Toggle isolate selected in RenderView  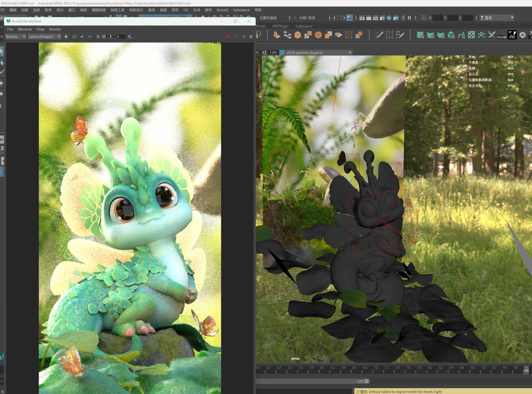(66, 37)
